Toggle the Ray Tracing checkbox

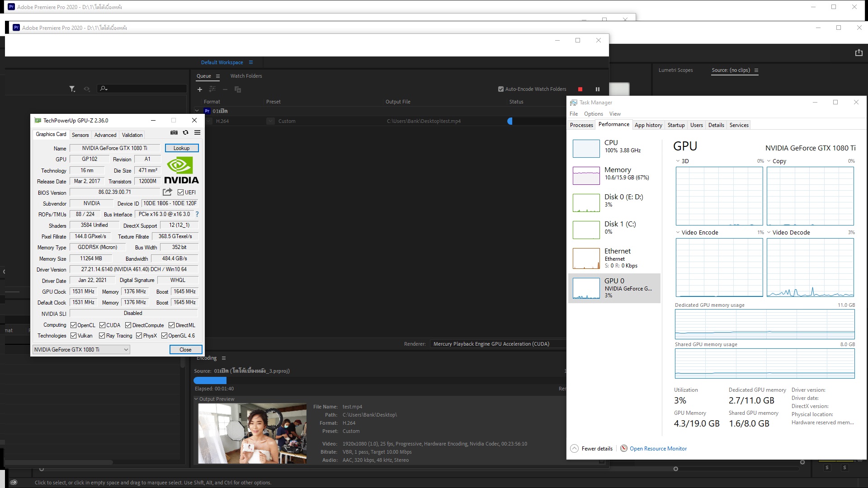click(102, 336)
